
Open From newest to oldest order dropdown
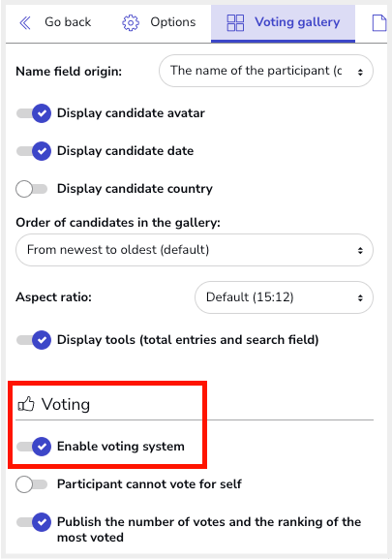click(x=195, y=250)
